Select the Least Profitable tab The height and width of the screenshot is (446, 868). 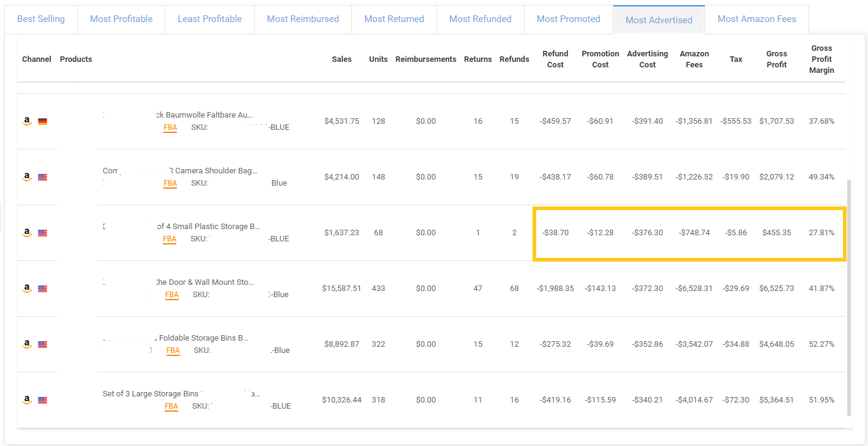tap(210, 19)
